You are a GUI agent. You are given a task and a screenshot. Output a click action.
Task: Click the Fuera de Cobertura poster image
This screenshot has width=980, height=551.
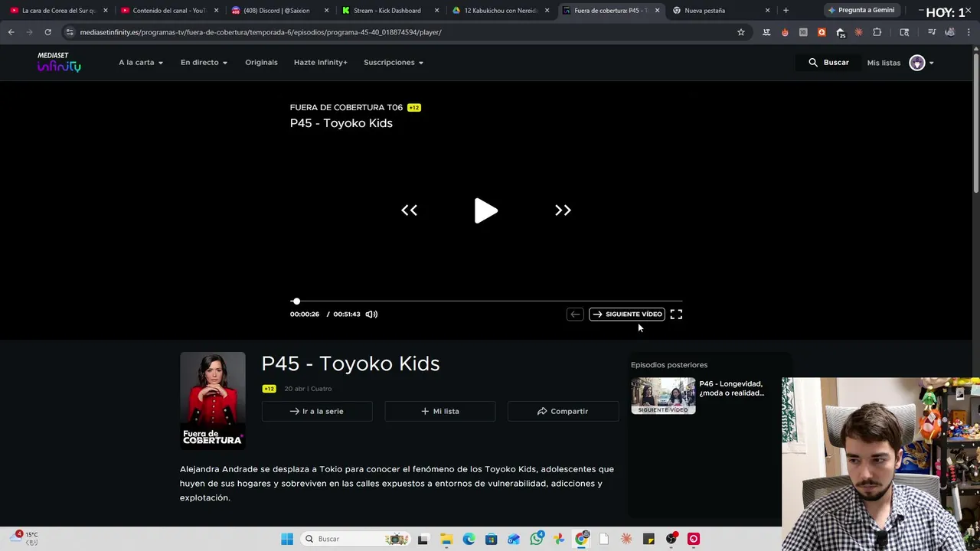coord(213,400)
